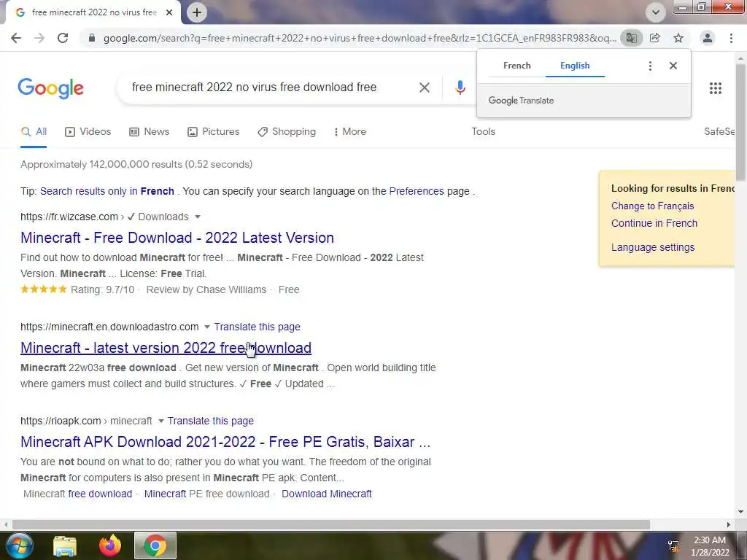Click the share page icon

pos(655,38)
